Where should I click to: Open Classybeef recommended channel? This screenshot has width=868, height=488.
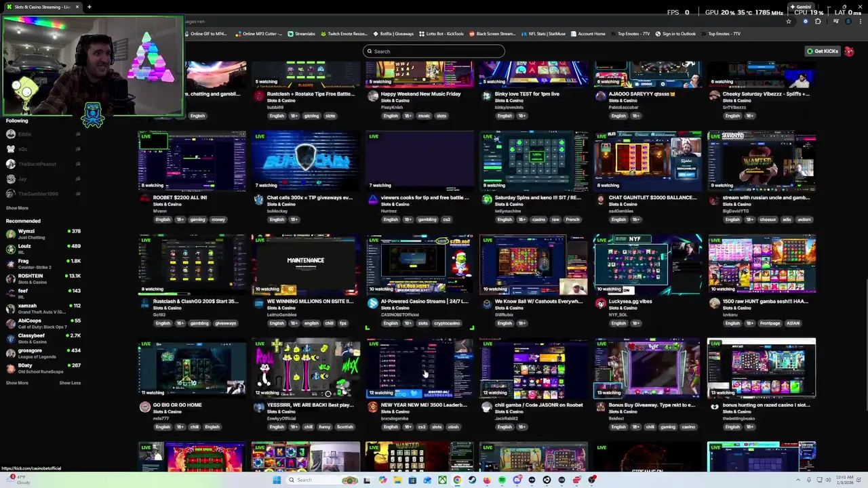pyautogui.click(x=42, y=338)
